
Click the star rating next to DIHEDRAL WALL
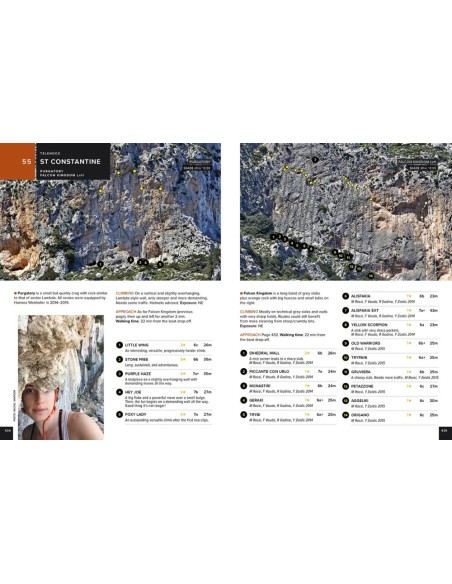pyautogui.click(x=307, y=353)
